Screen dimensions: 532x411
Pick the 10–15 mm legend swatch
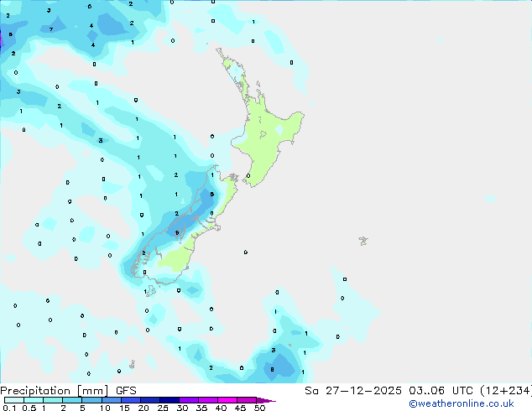111,400
